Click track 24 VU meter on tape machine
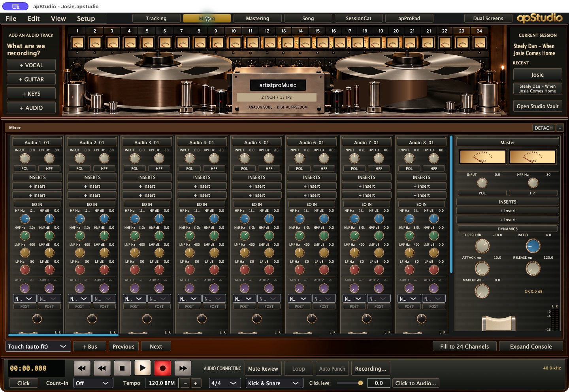This screenshot has width=569, height=392. tap(479, 43)
